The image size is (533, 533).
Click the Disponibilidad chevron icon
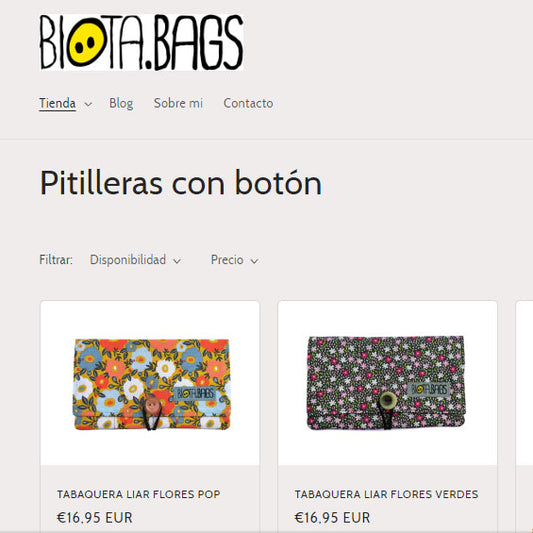coord(177,261)
